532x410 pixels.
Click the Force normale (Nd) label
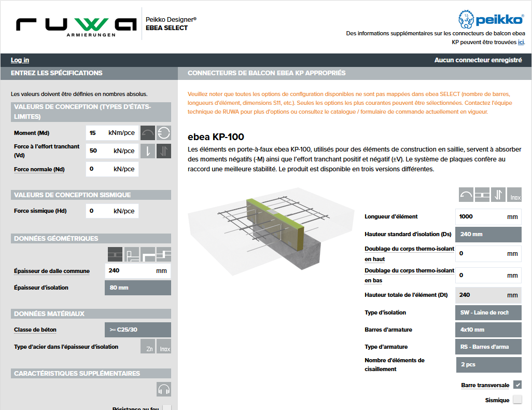pyautogui.click(x=39, y=169)
